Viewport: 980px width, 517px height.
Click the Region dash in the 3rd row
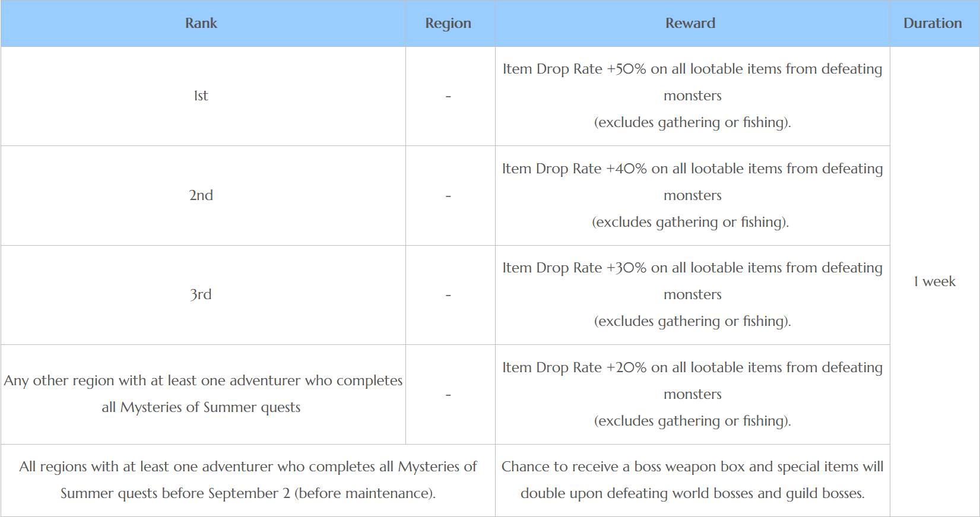(448, 295)
